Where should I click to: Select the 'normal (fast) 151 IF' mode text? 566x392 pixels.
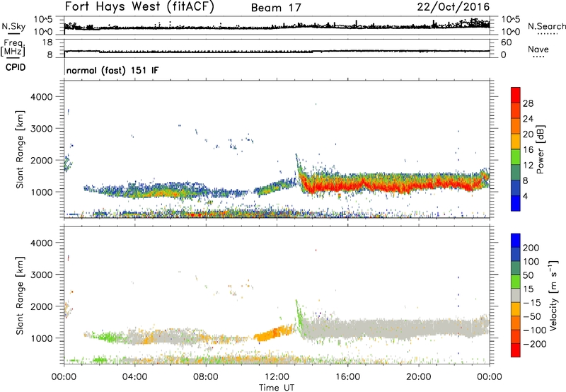(112, 70)
